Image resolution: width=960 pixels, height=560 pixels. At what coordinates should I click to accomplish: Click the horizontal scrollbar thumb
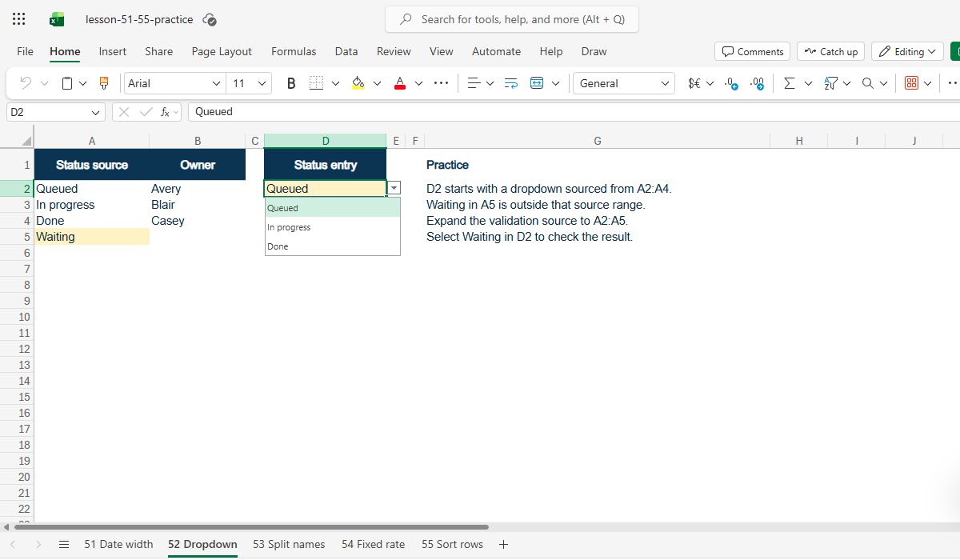point(251,527)
